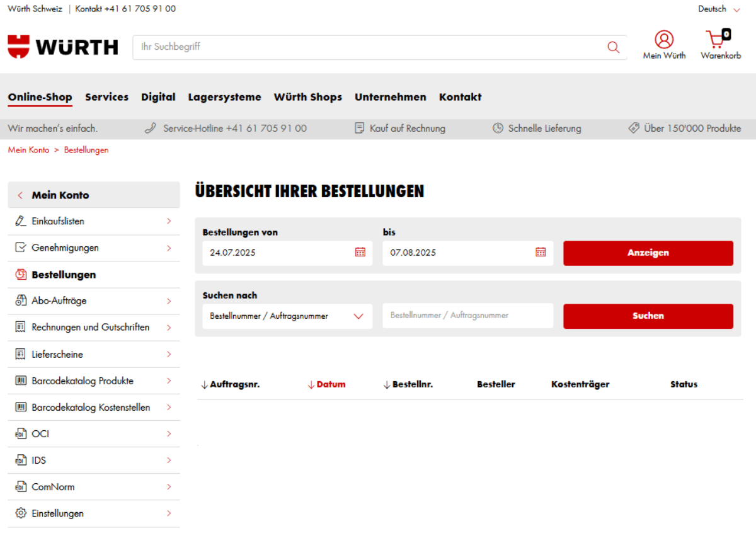Sort by Auftragsnr. arrow icon
The width and height of the screenshot is (756, 538).
204,384
